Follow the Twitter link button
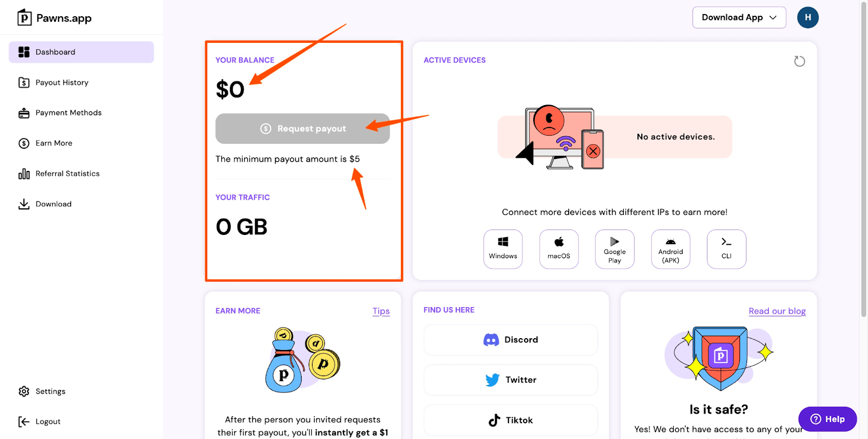This screenshot has width=868, height=439. pos(510,380)
